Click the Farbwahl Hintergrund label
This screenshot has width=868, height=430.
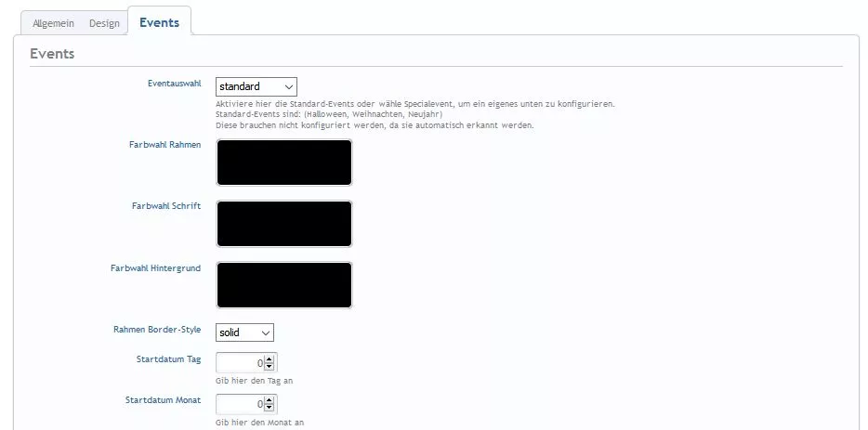click(155, 267)
